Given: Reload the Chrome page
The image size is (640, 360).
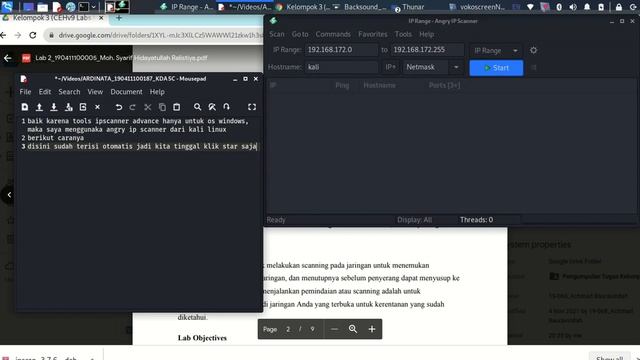Looking at the screenshot, I should pyautogui.click(x=33, y=35).
